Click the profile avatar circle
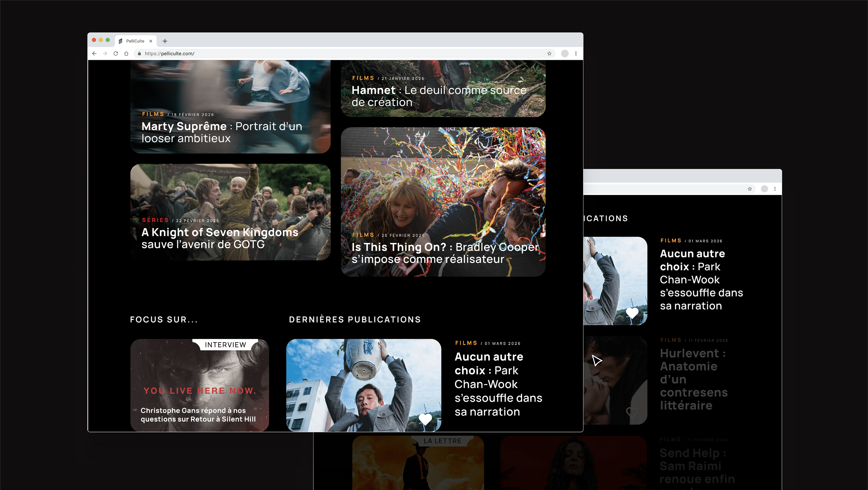Image resolution: width=868 pixels, height=490 pixels. click(565, 54)
